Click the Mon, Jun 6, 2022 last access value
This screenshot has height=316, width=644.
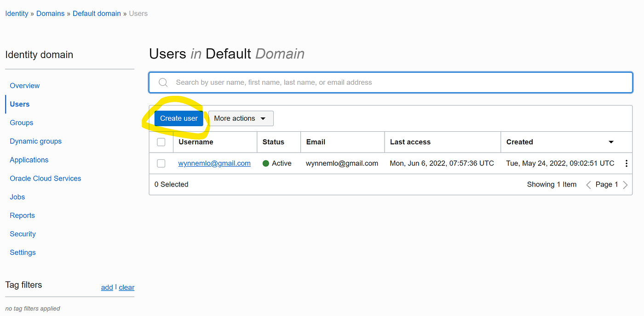point(442,163)
